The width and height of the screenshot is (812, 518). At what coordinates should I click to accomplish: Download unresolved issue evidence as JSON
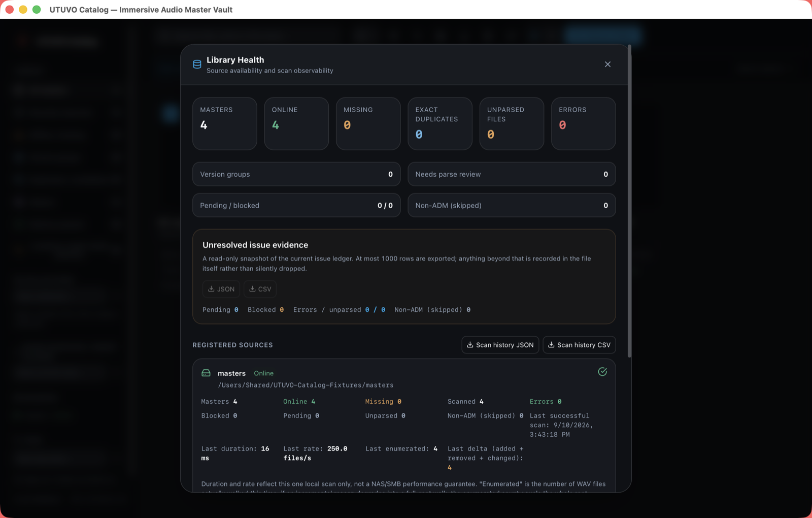tap(221, 289)
